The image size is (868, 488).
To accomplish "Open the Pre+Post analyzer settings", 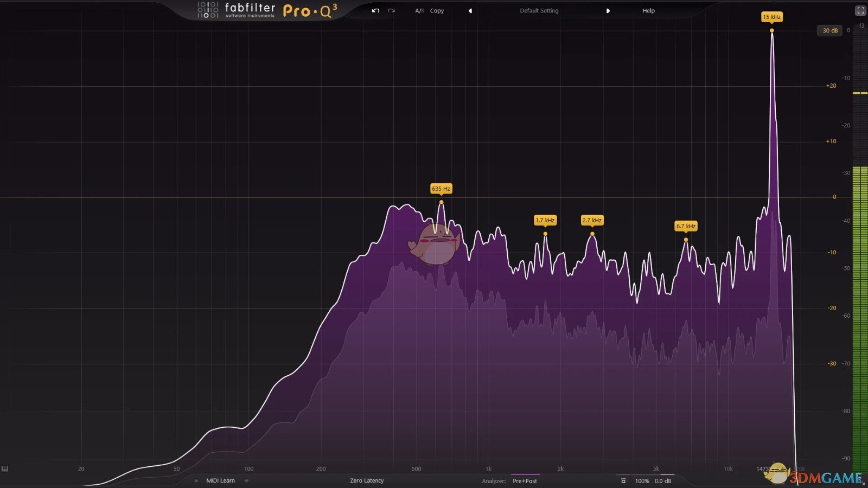I will [525, 481].
